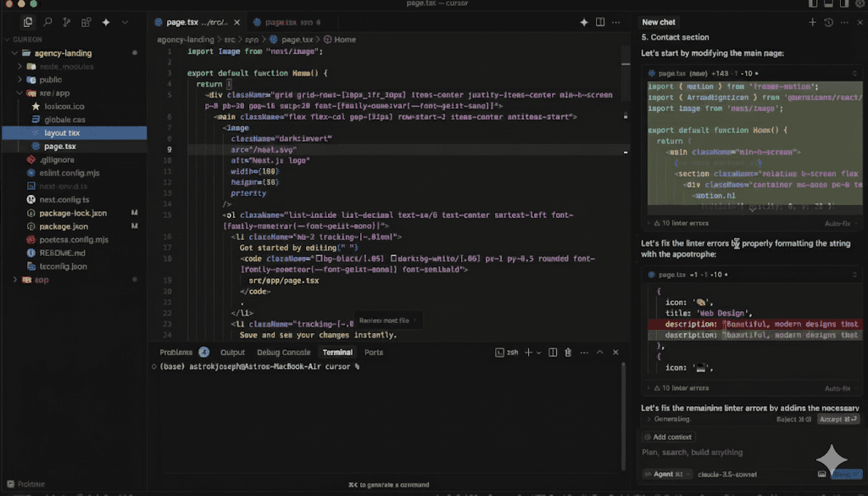Open favicon.ico file
This screenshot has height=496, width=868.
[x=64, y=106]
